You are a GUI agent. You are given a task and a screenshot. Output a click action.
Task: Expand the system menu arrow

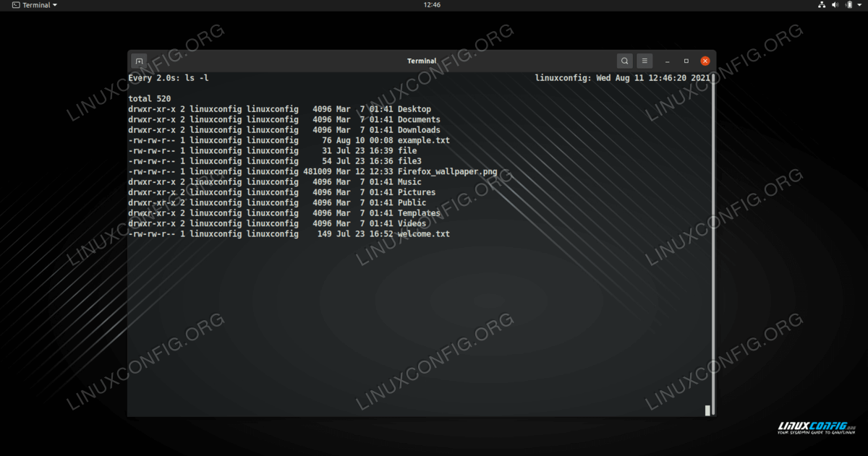coord(859,5)
